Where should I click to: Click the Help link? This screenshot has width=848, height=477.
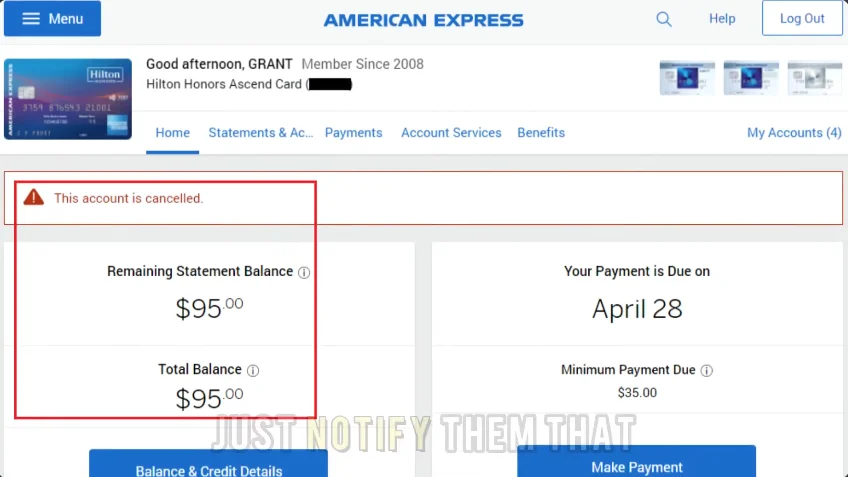[722, 18]
